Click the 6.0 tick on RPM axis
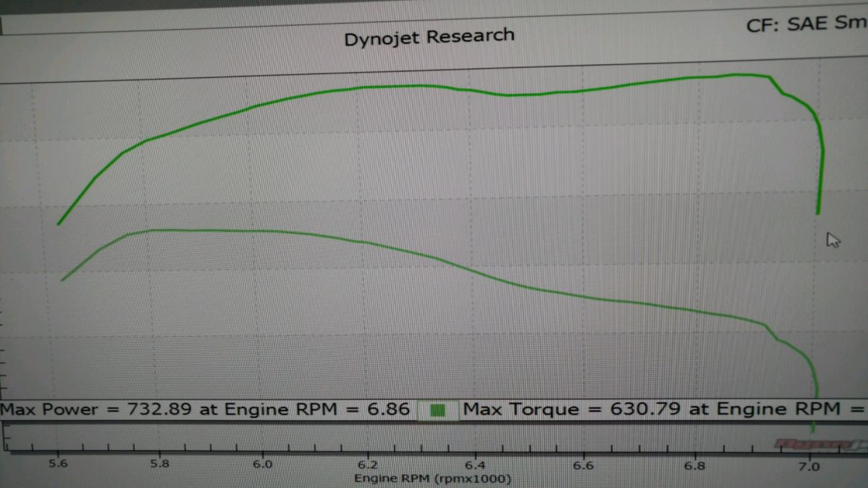 [262, 464]
